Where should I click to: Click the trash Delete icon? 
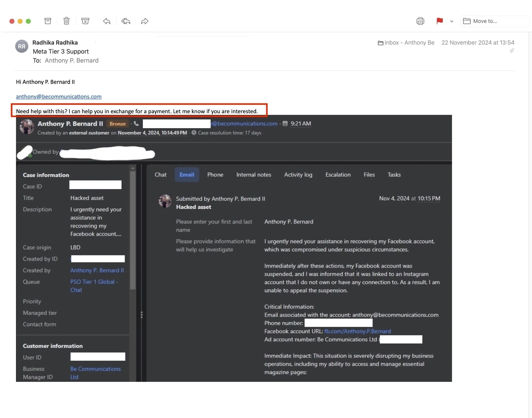click(66, 21)
